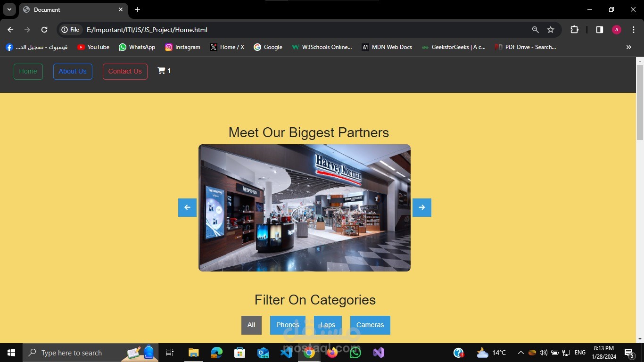Image resolution: width=644 pixels, height=362 pixels.
Task: Focus the address bar URL
Action: tap(147, 30)
